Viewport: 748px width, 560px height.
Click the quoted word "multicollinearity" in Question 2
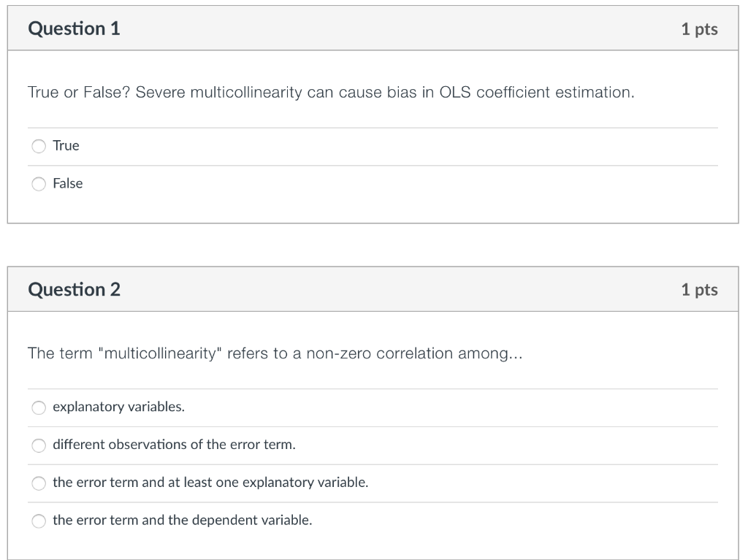[x=159, y=354]
